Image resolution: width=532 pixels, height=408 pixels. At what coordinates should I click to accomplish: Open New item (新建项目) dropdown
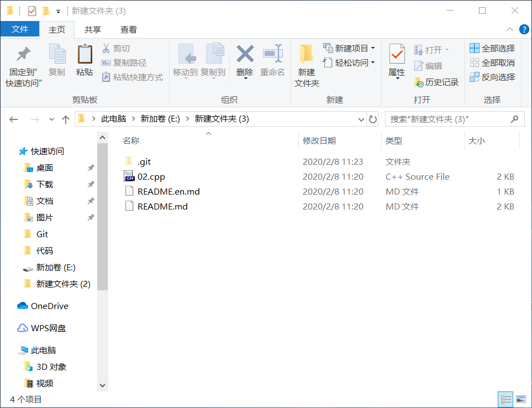click(349, 48)
